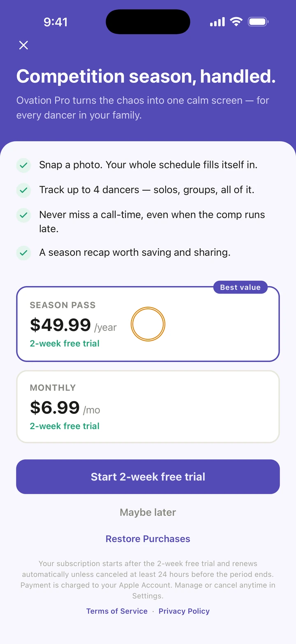Screen dimensions: 296x644
Task: Open the Privacy Policy link
Action: point(184,611)
